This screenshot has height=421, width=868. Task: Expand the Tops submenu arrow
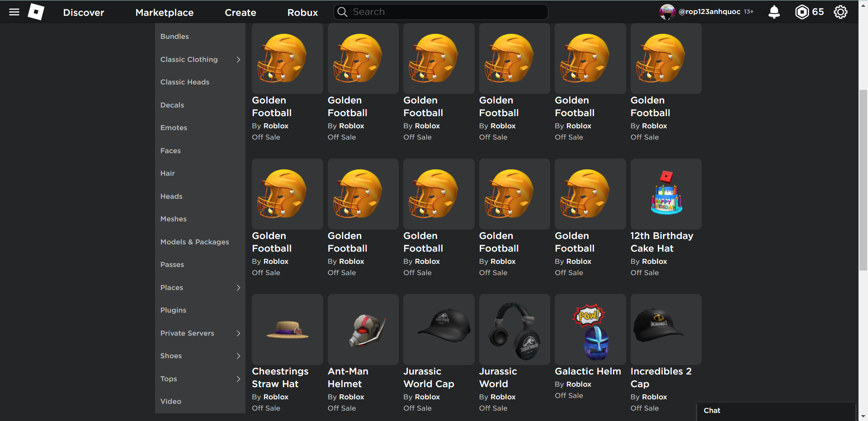[238, 379]
